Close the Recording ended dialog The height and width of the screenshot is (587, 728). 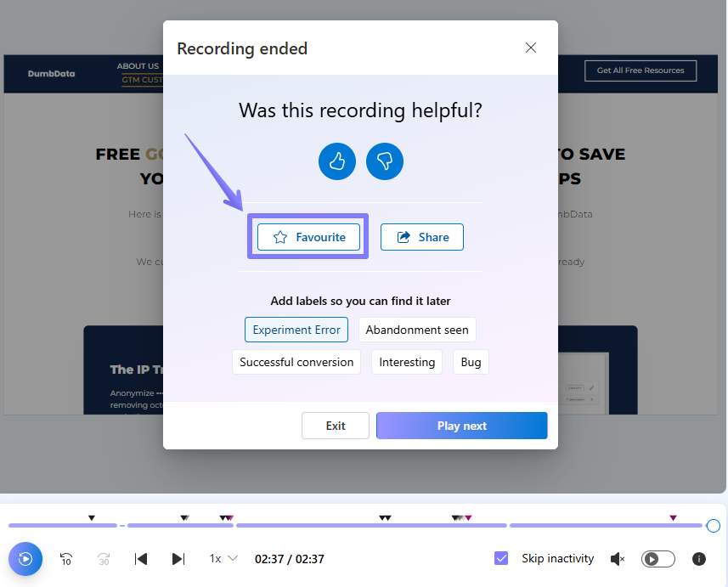tap(531, 48)
